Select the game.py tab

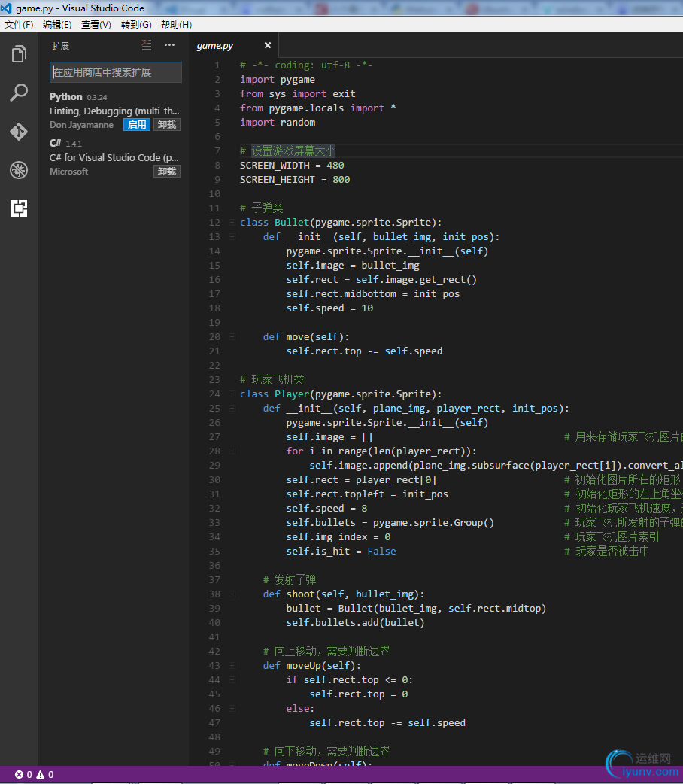click(215, 46)
